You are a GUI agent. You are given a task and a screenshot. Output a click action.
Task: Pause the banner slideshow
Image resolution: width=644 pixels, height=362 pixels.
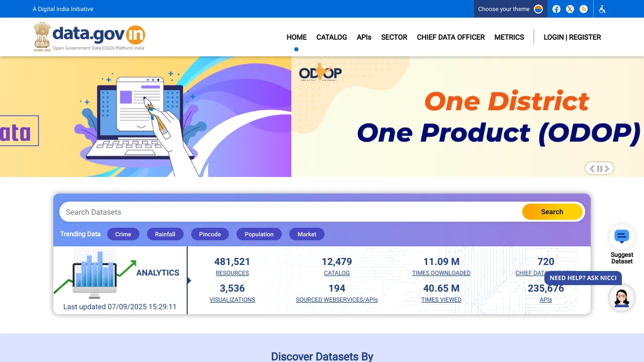click(600, 168)
